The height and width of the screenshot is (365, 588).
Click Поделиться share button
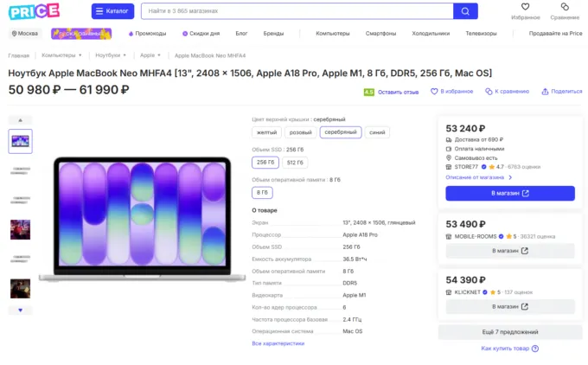tap(562, 92)
